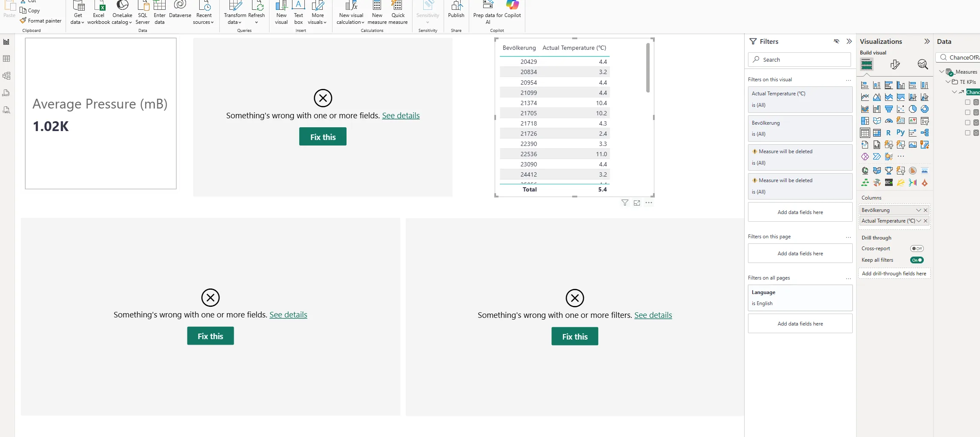980x437 pixels.
Task: Collapse the _Measures table node
Action: (942, 71)
